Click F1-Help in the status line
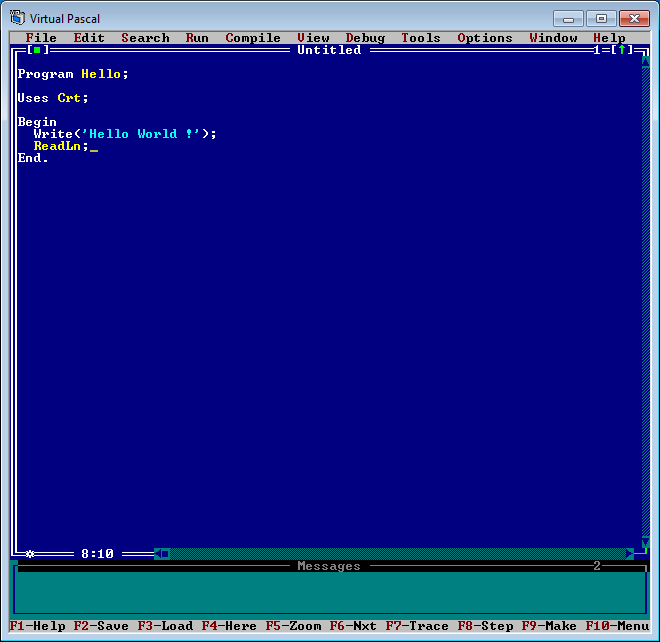The width and height of the screenshot is (660, 642). coord(37,626)
